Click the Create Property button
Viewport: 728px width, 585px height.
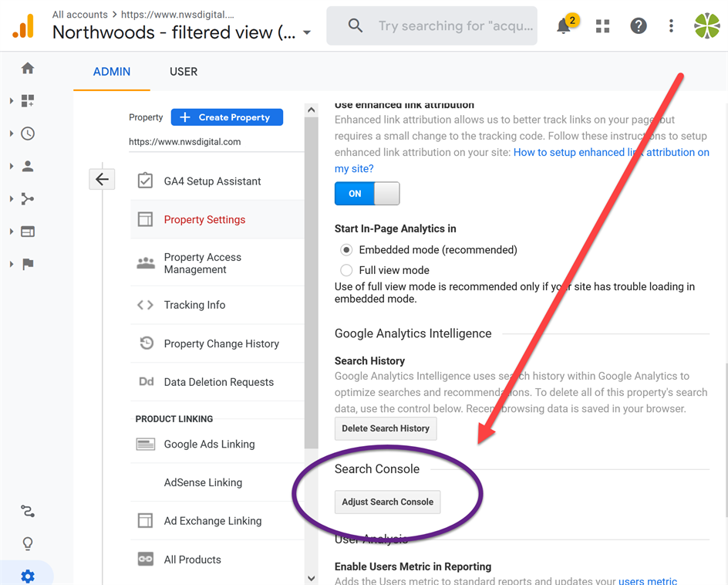click(227, 117)
